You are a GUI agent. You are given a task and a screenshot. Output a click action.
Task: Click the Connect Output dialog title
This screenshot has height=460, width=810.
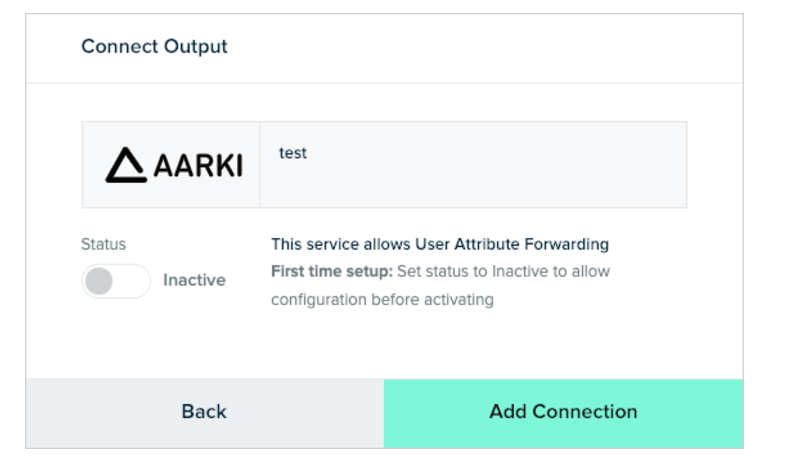click(x=154, y=47)
